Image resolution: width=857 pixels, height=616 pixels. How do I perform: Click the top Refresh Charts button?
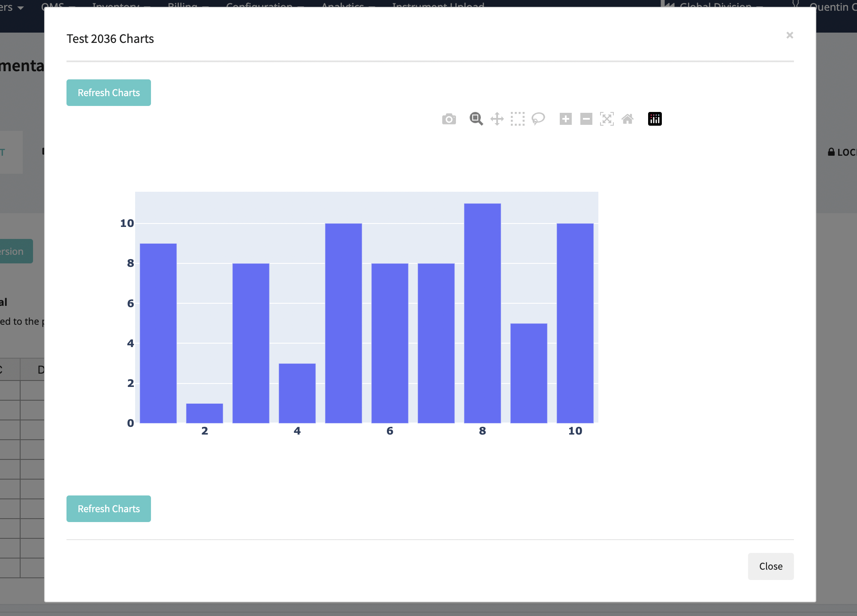(109, 93)
